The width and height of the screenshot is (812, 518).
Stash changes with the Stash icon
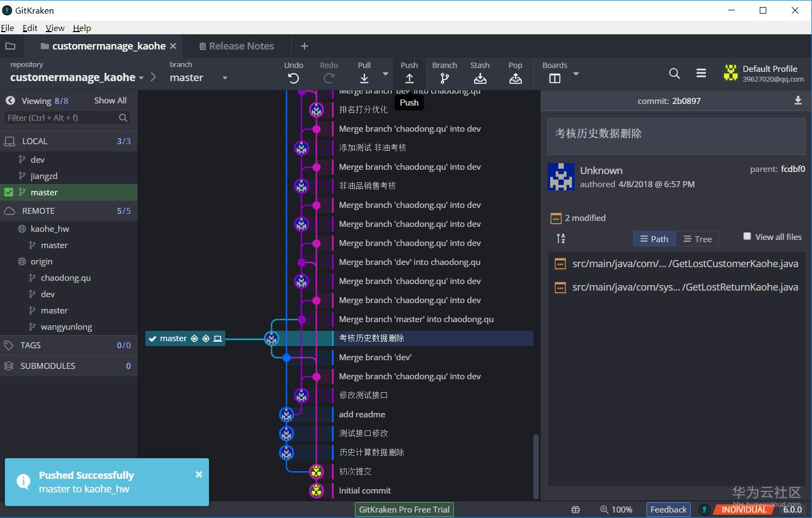pyautogui.click(x=480, y=78)
